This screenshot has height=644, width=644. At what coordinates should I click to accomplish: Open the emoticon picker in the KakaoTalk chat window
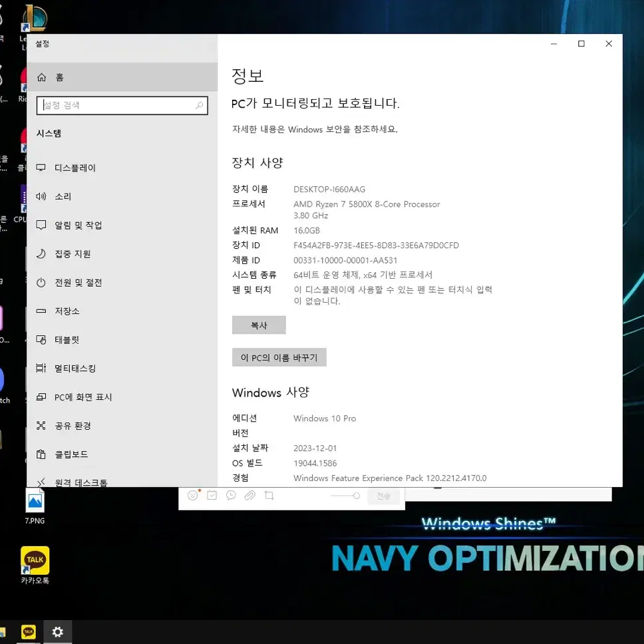click(193, 496)
